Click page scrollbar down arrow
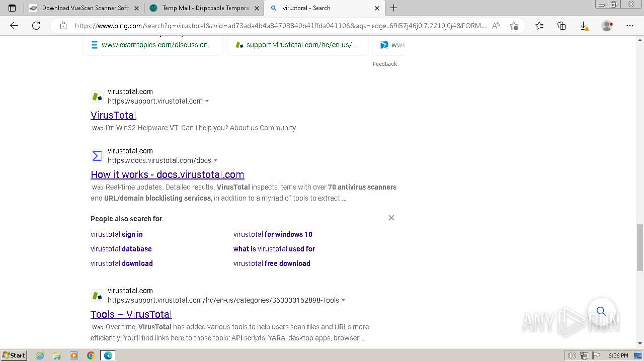The width and height of the screenshot is (644, 362). 640,343
